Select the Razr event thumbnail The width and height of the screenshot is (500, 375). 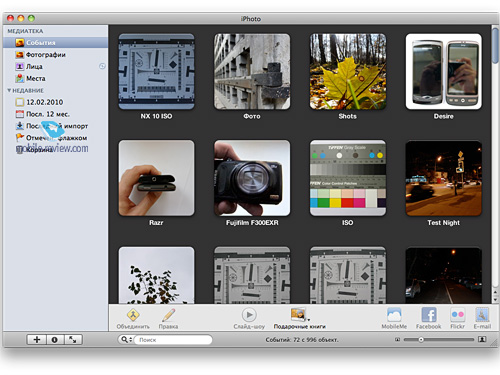(x=156, y=178)
